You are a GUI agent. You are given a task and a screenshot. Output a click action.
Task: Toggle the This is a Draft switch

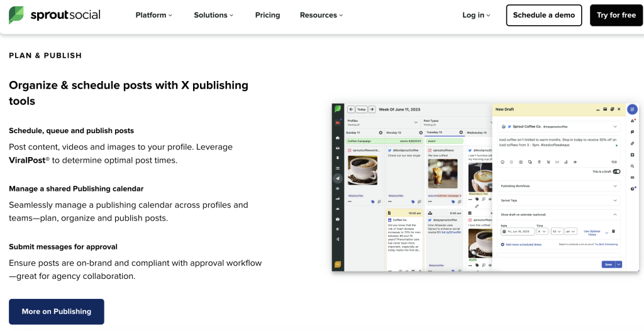coord(616,171)
